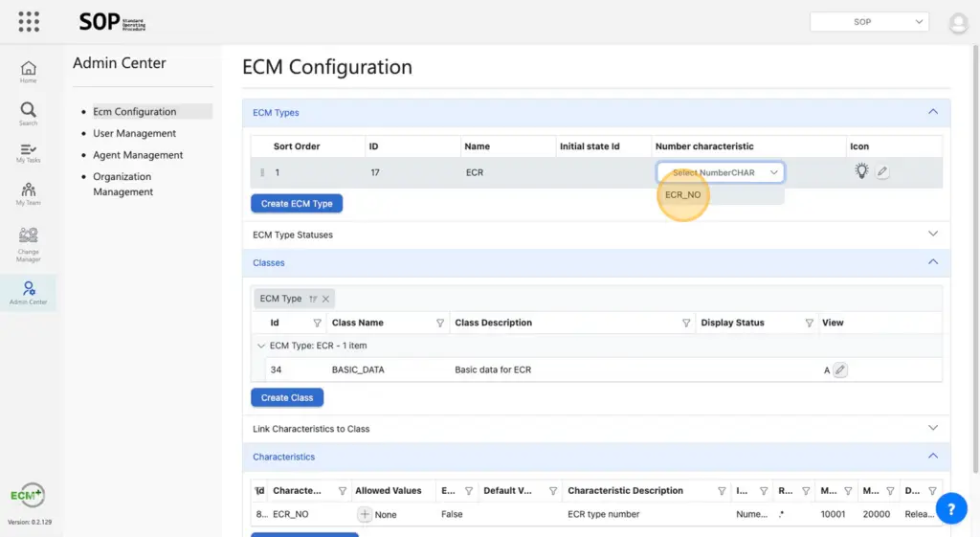Screen dimensions: 980x537
Task: Click the Create ECM Type button
Action: point(297,204)
